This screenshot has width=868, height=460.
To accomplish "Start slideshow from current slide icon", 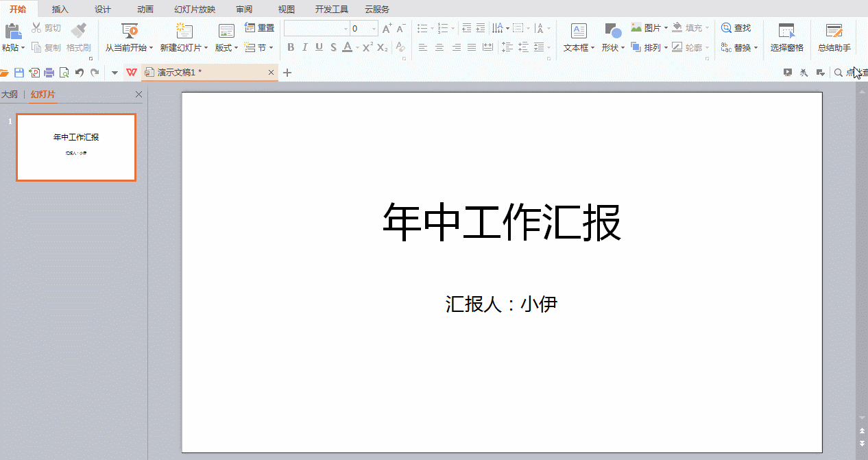I will coord(130,32).
